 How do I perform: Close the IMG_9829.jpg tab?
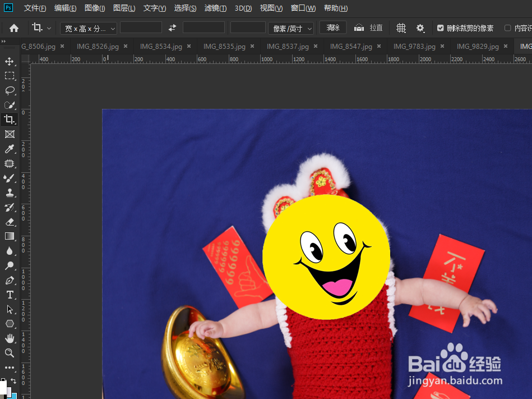pyautogui.click(x=506, y=46)
